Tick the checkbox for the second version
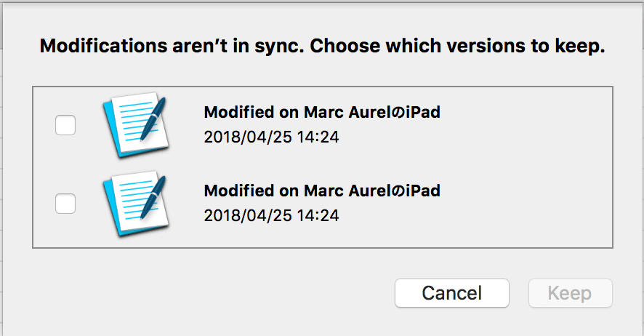The height and width of the screenshot is (336, 644). pyautogui.click(x=65, y=204)
